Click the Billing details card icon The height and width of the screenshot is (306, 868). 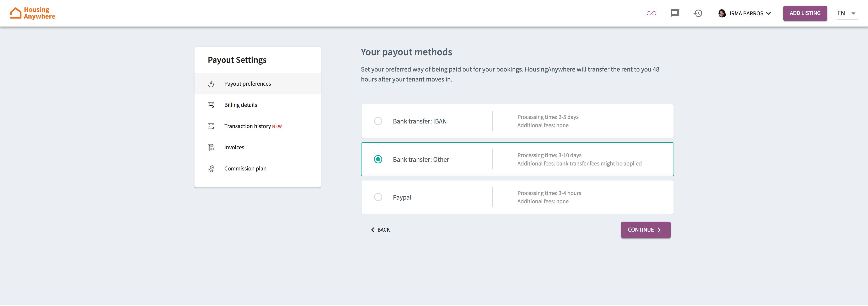click(x=211, y=105)
